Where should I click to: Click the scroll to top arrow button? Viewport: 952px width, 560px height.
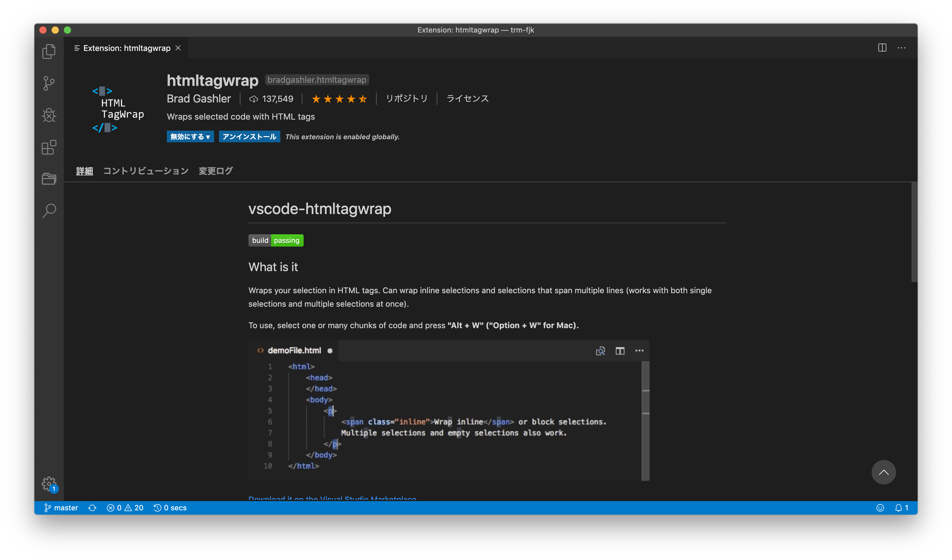point(883,472)
